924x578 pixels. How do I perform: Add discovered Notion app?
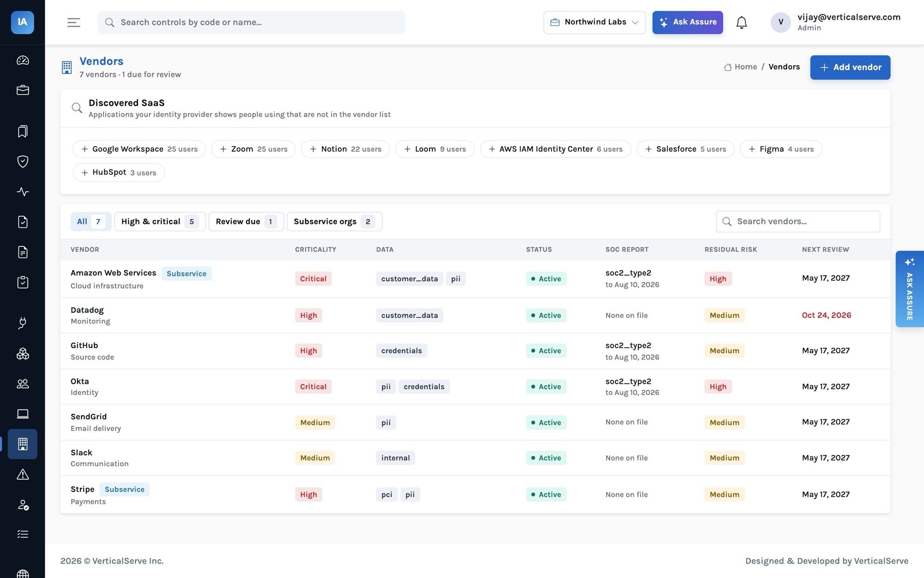346,149
